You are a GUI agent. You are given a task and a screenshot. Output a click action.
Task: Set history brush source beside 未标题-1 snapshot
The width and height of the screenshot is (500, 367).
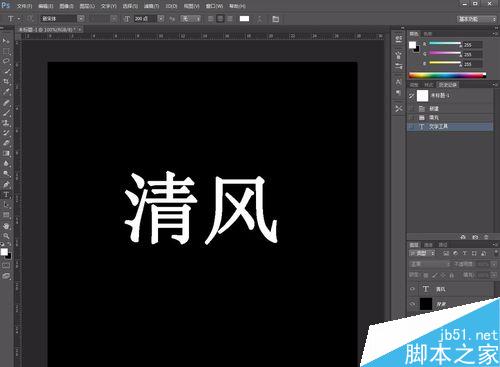point(412,96)
